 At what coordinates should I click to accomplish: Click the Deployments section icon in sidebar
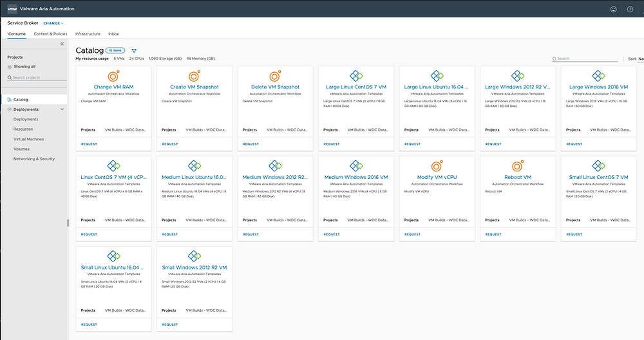10,109
